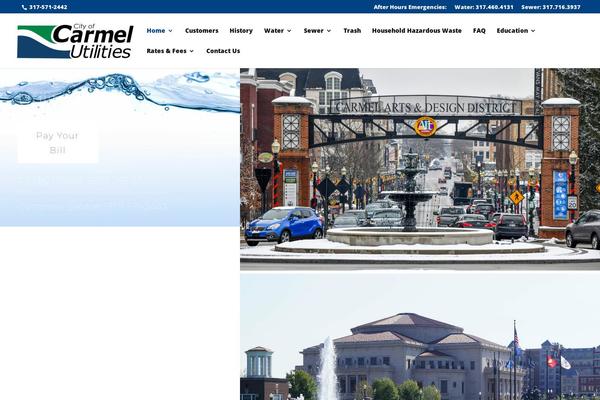
Task: Click the Palladium building fountain photo
Action: tap(420, 337)
